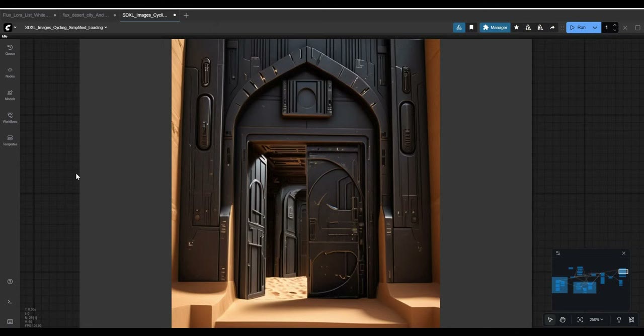Increase the batch count stepper
Viewport: 644px width, 336px height.
(x=615, y=25)
